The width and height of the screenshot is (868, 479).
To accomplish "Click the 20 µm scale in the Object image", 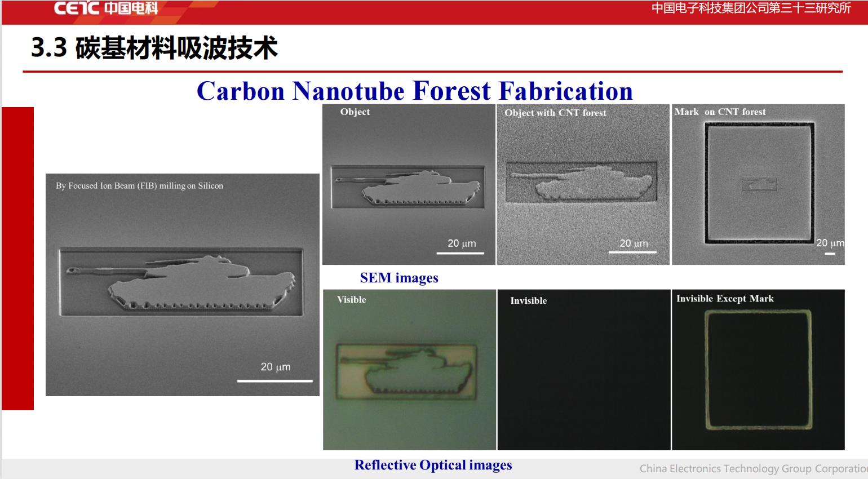I will [460, 246].
